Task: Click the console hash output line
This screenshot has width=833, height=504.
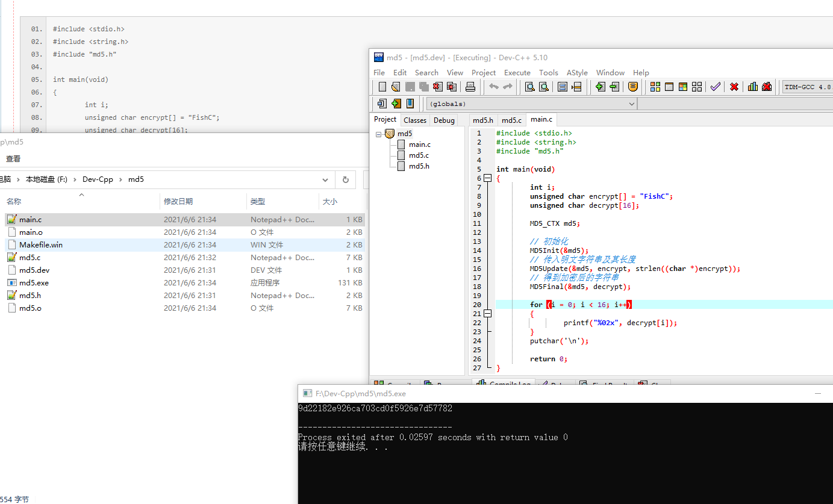Action: pos(375,408)
